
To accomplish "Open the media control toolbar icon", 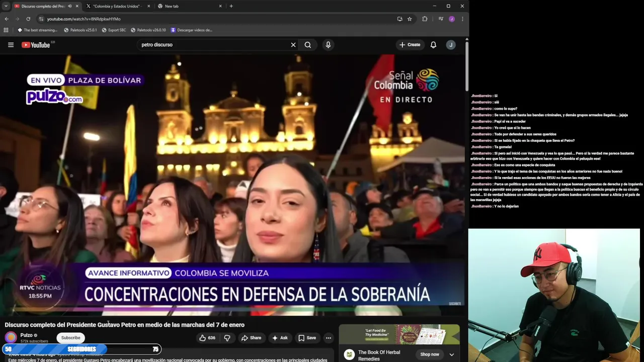I will coord(440,19).
